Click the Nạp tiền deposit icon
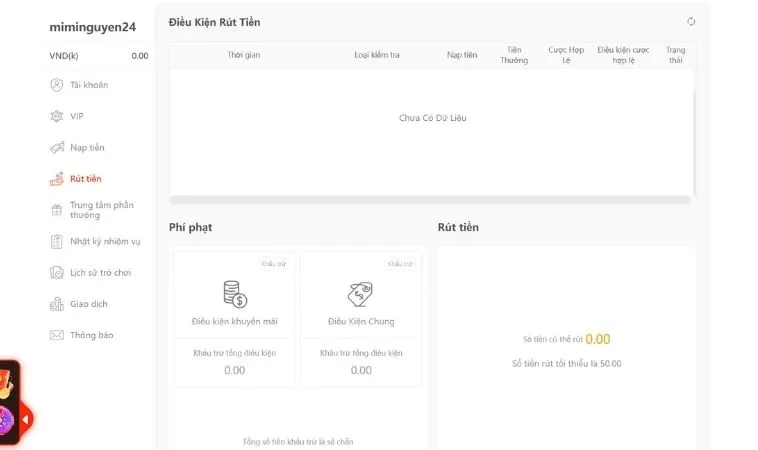Image resolution: width=758 pixels, height=450 pixels. click(x=57, y=148)
